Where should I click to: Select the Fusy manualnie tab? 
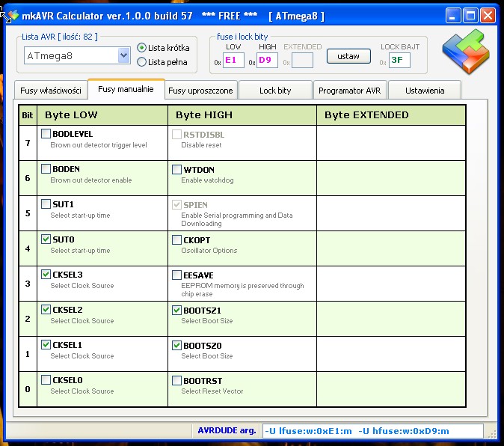[x=126, y=89]
